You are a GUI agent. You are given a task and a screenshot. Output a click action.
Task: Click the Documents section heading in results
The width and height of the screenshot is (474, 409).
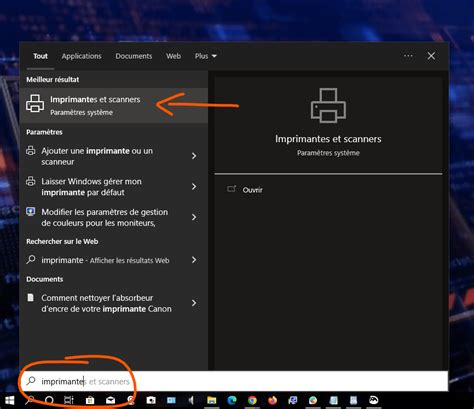[x=45, y=279]
